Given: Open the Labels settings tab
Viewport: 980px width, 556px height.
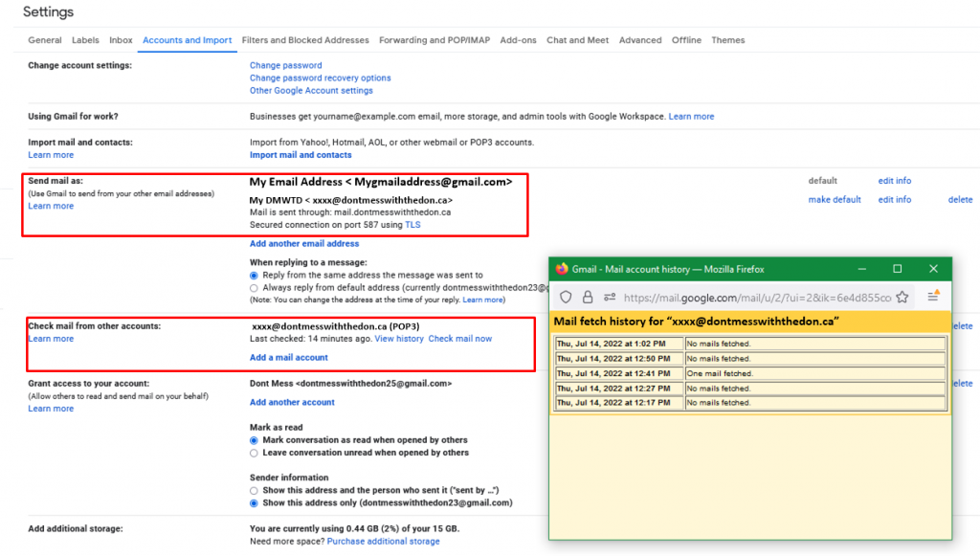Looking at the screenshot, I should 85,40.
